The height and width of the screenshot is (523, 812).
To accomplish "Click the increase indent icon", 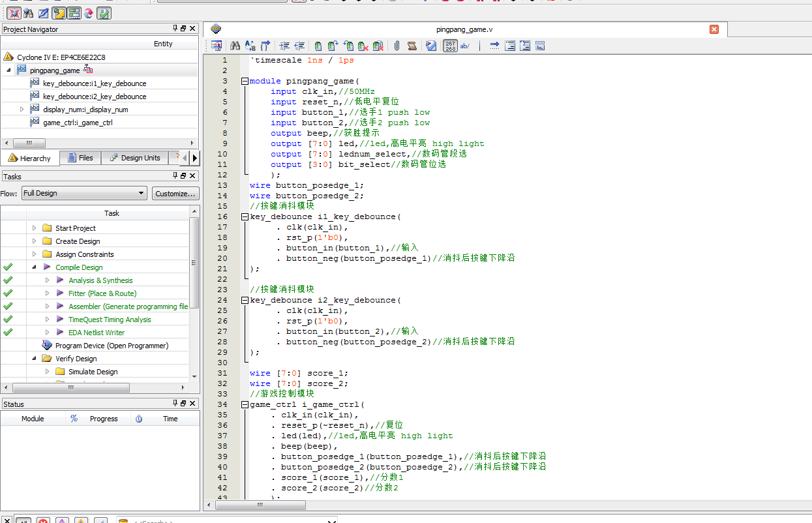I will click(284, 46).
